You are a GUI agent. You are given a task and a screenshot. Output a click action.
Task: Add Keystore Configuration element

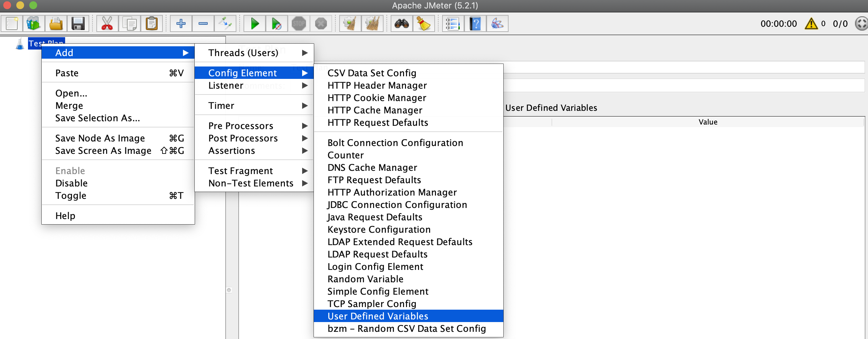pos(409,229)
